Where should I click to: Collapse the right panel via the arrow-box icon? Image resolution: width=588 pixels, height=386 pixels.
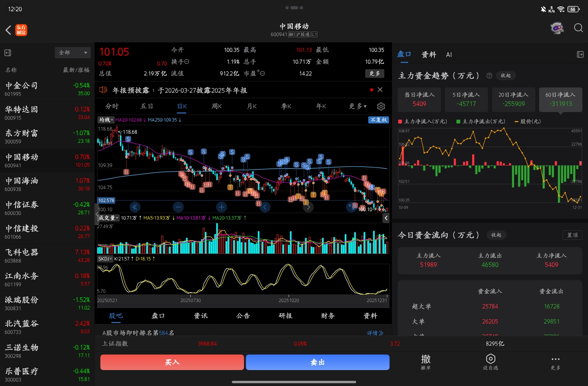(x=580, y=55)
